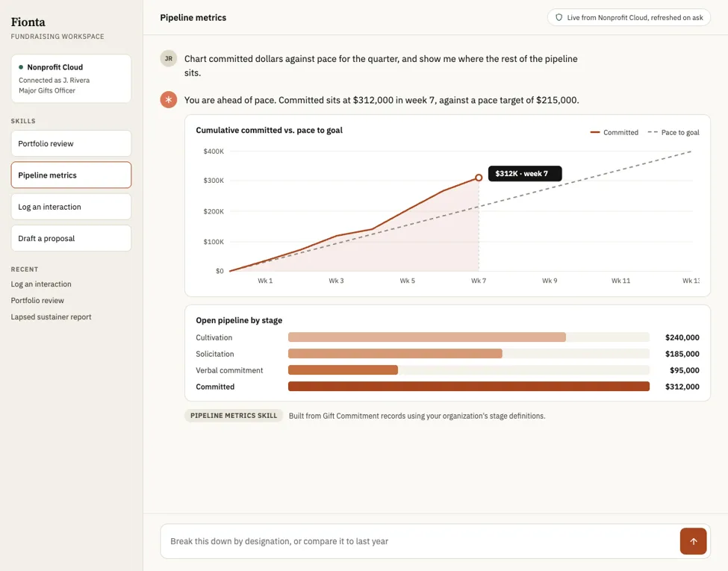Image resolution: width=728 pixels, height=571 pixels.
Task: Click the Wk 9 axis label
Action: pos(550,281)
